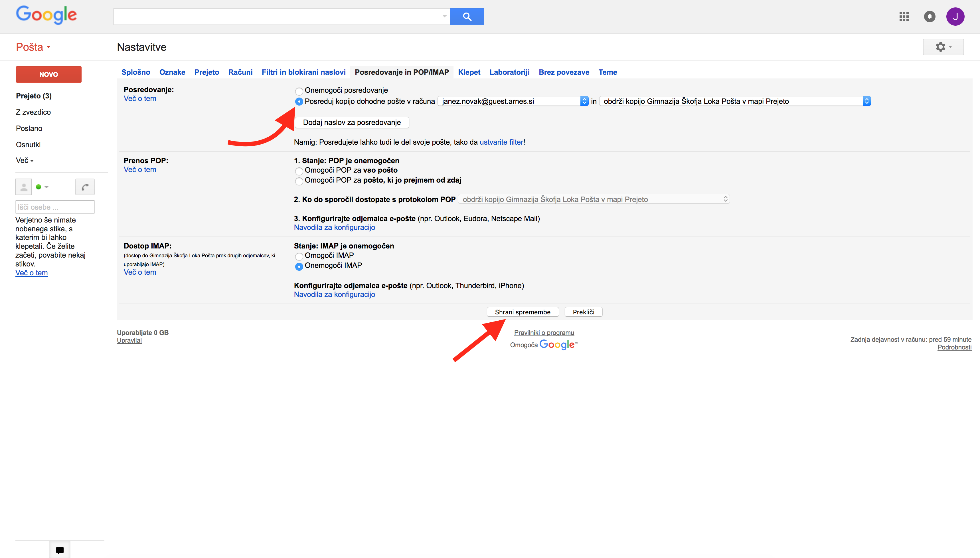The width and height of the screenshot is (980, 558).
Task: Open the Laboratoriji tab
Action: coord(509,72)
